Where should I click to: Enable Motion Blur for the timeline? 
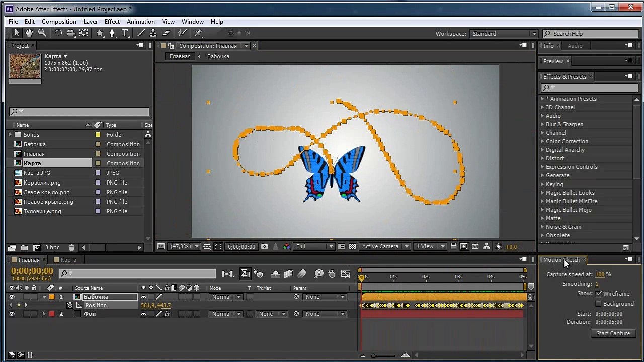pos(302,274)
